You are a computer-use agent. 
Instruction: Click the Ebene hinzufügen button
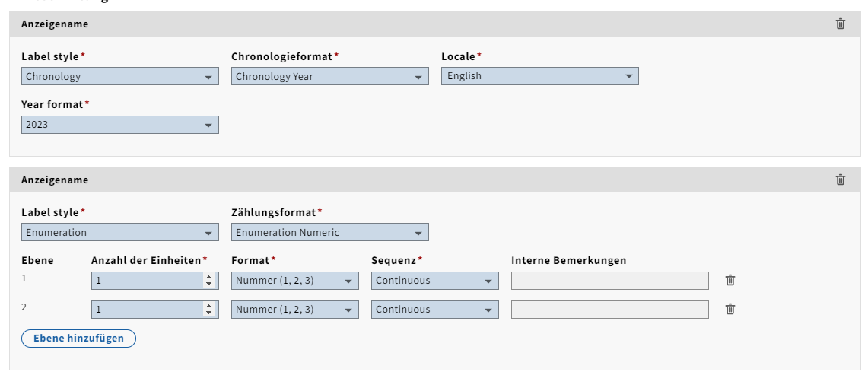click(78, 339)
